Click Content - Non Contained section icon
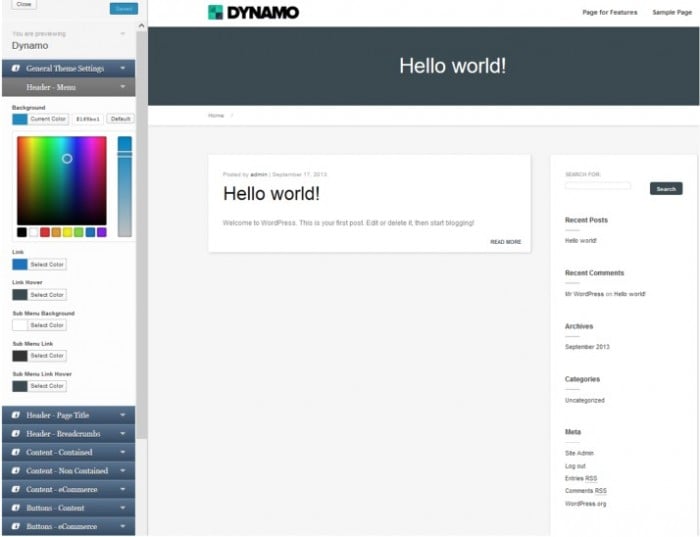This screenshot has width=700, height=537. click(16, 470)
